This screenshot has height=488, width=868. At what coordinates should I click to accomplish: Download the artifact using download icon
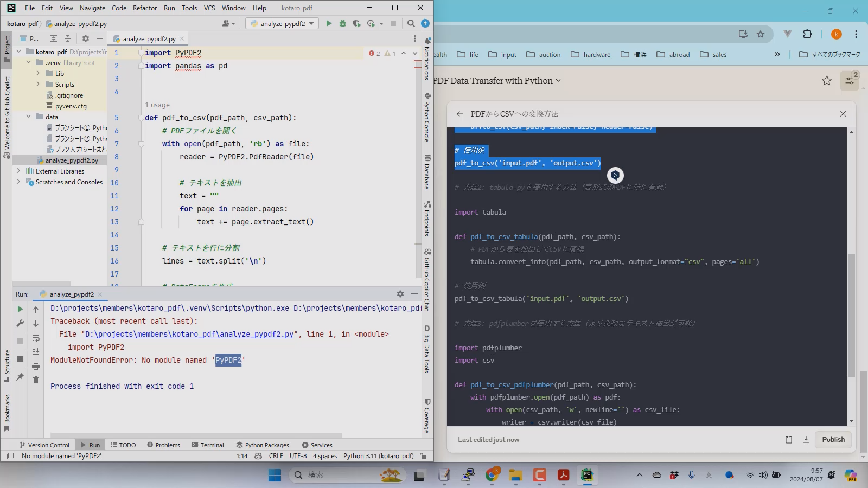coord(806,440)
